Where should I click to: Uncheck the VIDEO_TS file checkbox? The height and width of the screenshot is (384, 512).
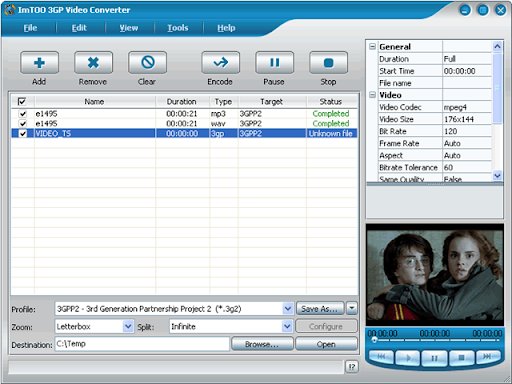[x=23, y=134]
